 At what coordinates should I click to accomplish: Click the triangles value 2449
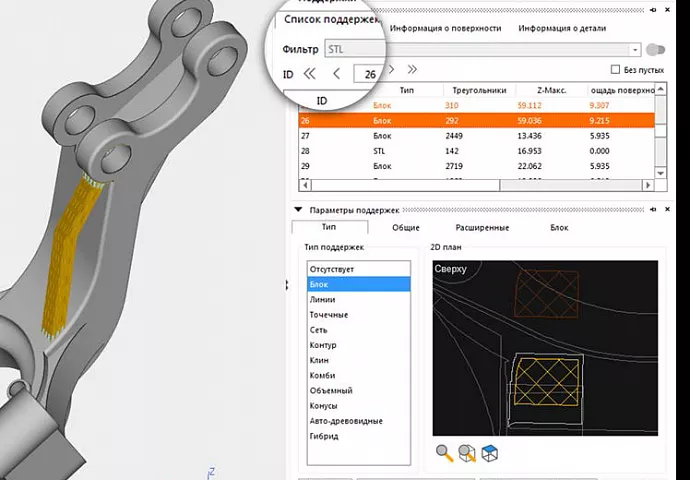pyautogui.click(x=454, y=136)
